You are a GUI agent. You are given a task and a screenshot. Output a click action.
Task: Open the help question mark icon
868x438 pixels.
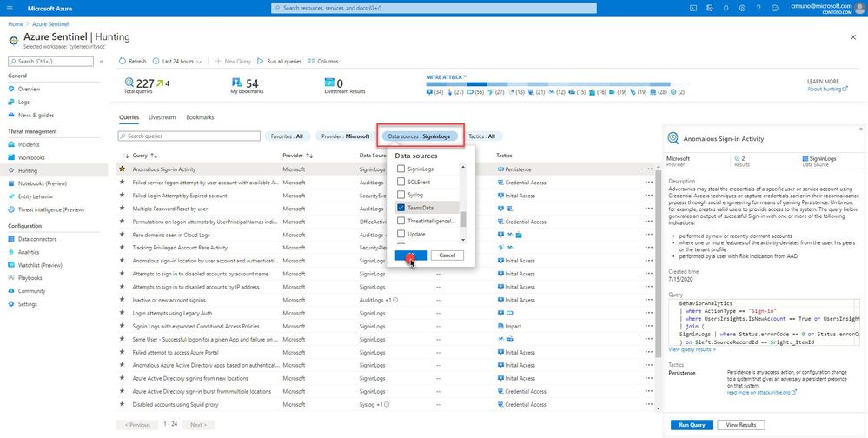759,9
